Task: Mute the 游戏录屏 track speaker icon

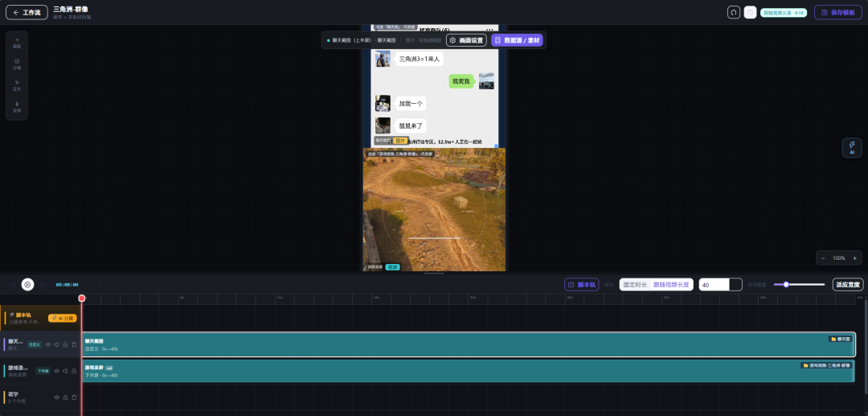Action: coord(65,371)
